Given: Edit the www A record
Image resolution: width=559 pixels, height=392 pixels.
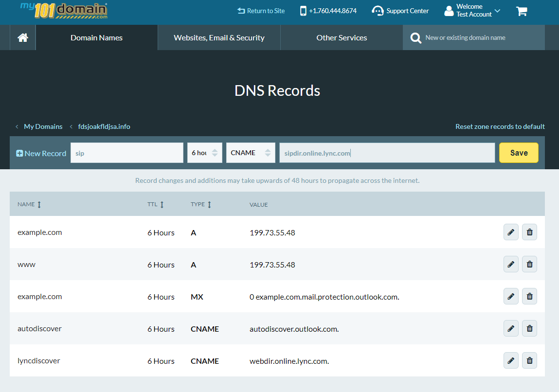Looking at the screenshot, I should (x=511, y=264).
